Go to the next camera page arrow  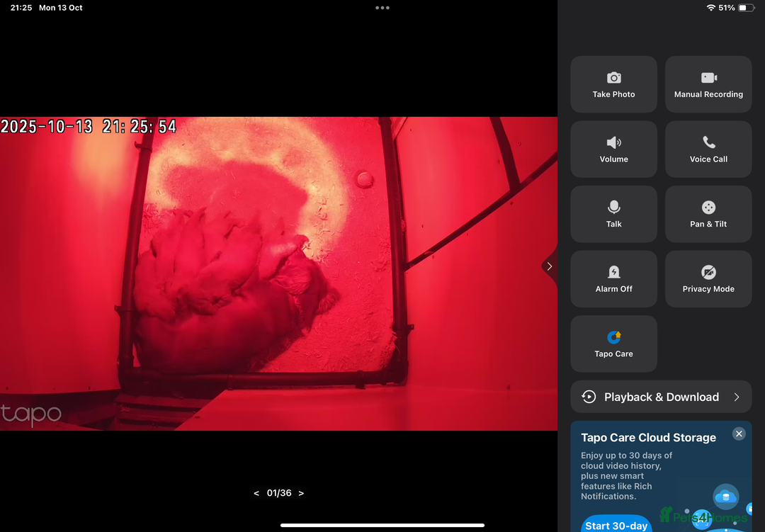click(301, 493)
